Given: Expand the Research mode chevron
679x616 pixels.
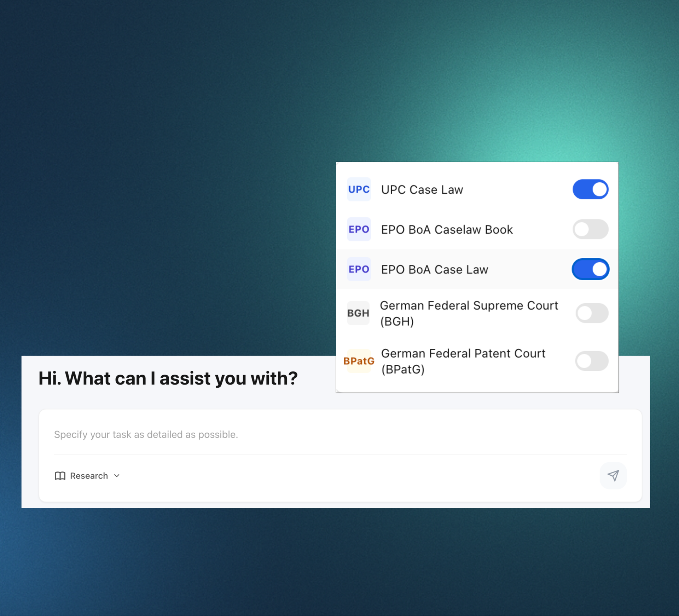Looking at the screenshot, I should point(117,476).
